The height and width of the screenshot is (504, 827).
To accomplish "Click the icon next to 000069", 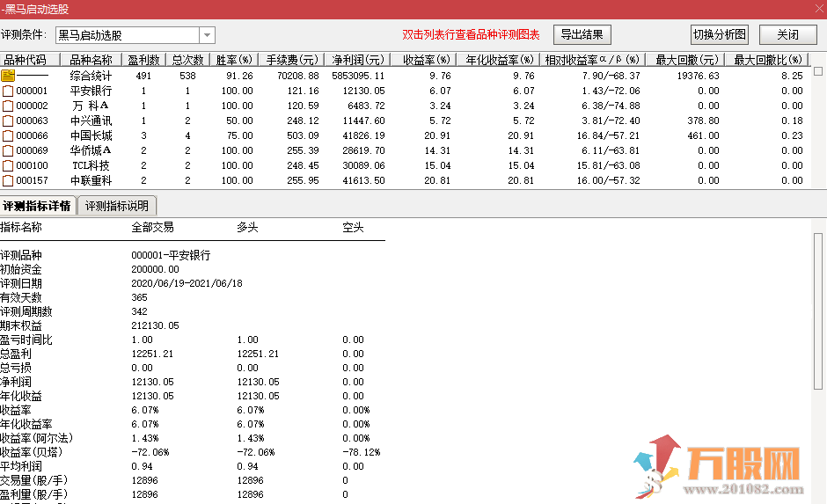I will click(8, 150).
